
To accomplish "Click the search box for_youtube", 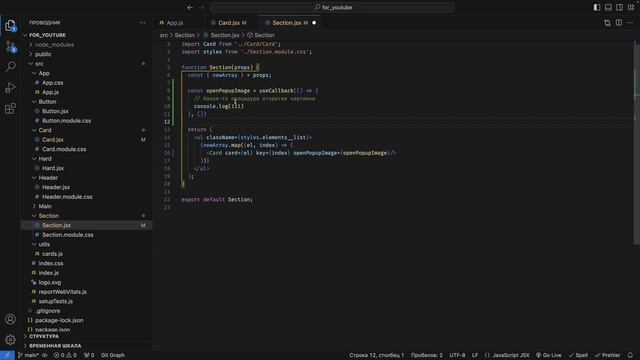I will click(332, 7).
